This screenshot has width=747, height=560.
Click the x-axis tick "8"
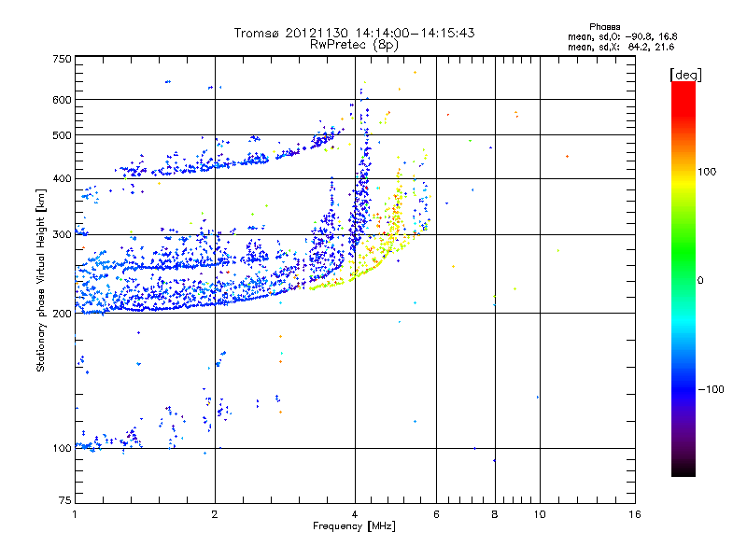point(495,514)
